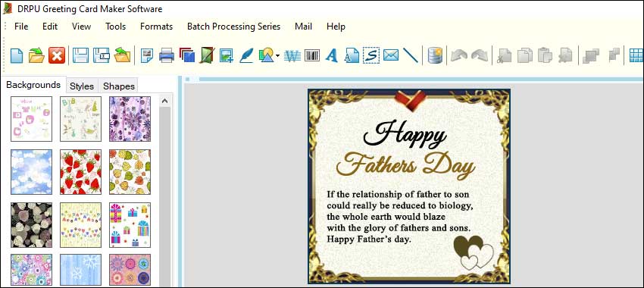Click the backgrounds panel scroll-up arrow

coord(164,101)
